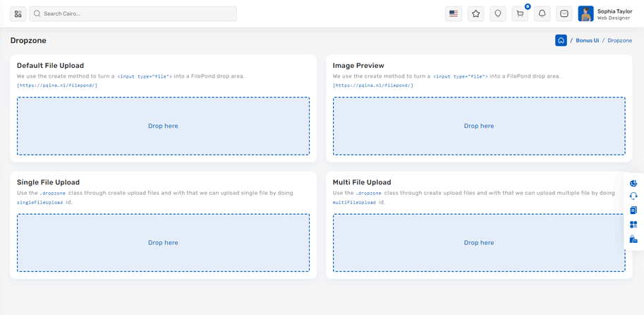The height and width of the screenshot is (315, 644).
Task: Open the envelope messages icon
Action: (x=564, y=13)
